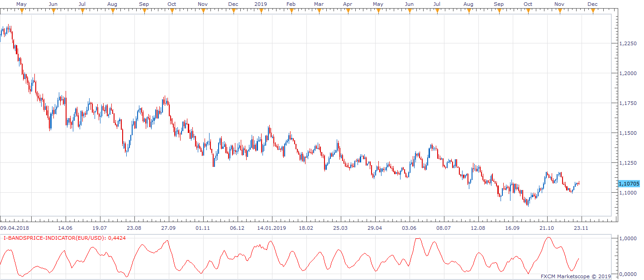Select the 1,1000 price level
644x280 pixels.
[x=627, y=193]
